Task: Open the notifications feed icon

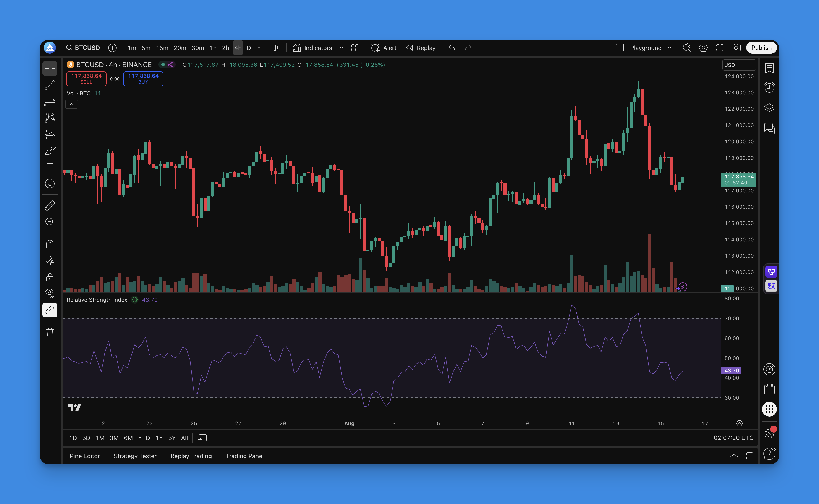Action: click(769, 433)
